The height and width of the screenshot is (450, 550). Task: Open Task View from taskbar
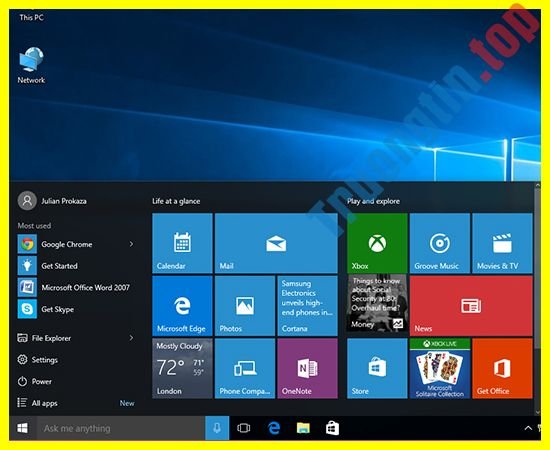[x=243, y=428]
